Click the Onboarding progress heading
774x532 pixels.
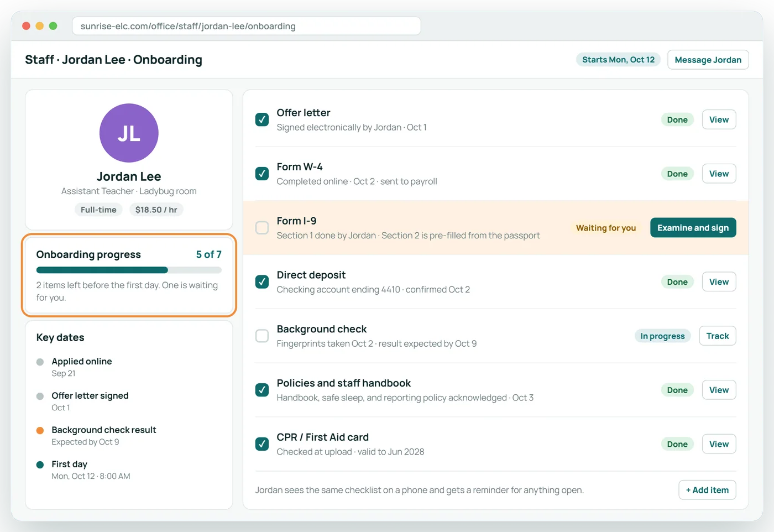[88, 254]
